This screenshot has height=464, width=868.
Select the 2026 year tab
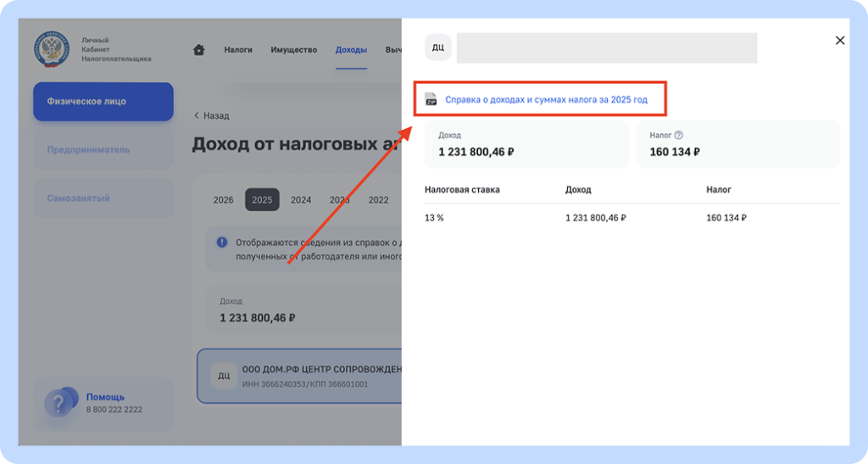(223, 200)
